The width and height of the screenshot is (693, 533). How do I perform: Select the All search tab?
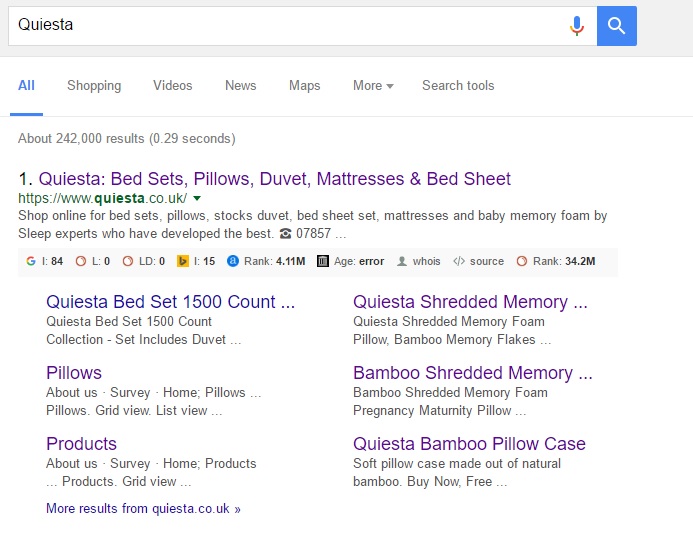[26, 85]
